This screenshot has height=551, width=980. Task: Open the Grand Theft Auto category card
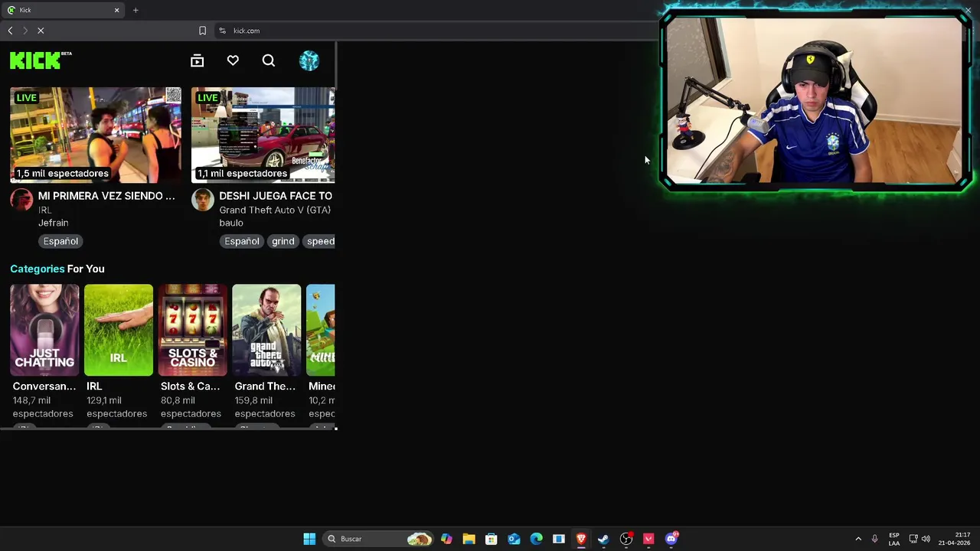[266, 330]
